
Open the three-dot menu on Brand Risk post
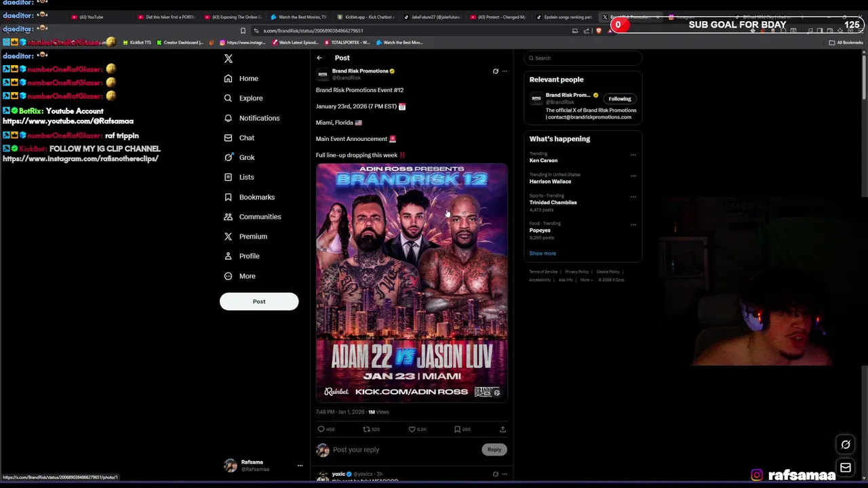click(x=504, y=71)
